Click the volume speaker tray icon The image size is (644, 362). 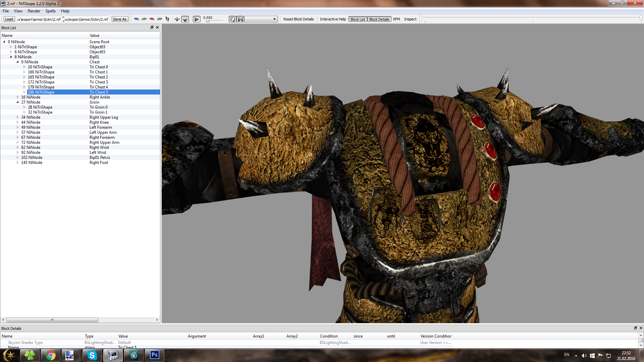coord(584,356)
